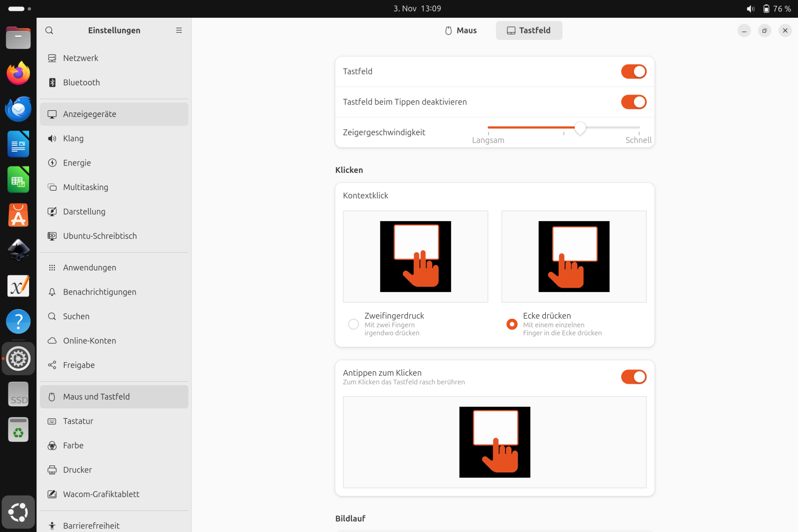Toggle the Antippen zum Klicken switch
Viewport: 798px width, 532px height.
[x=633, y=377]
